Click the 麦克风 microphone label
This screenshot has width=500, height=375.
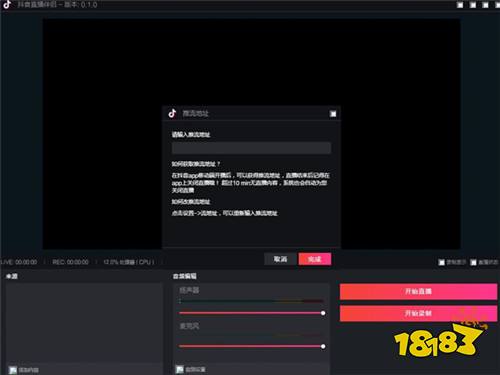click(x=189, y=326)
